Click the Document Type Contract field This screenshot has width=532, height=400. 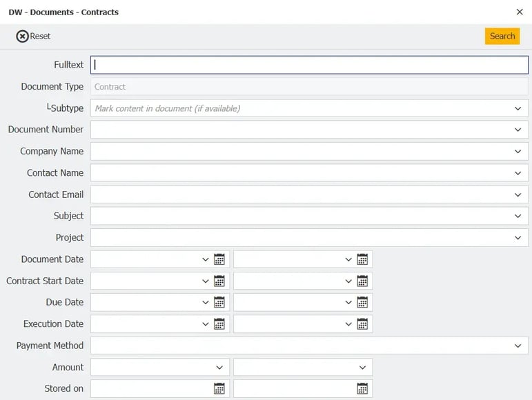point(309,87)
